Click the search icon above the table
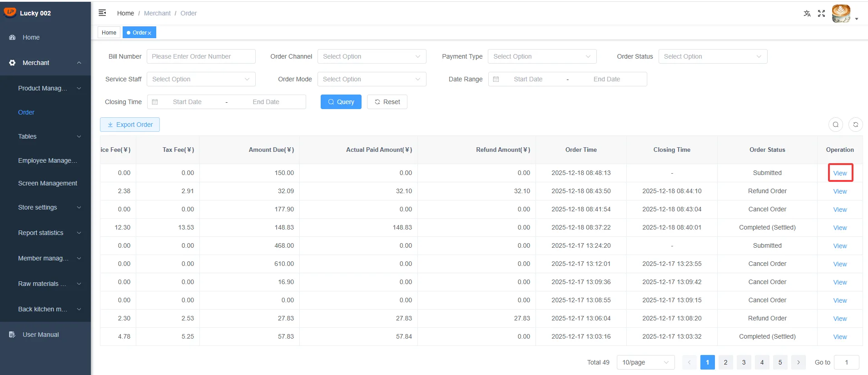 (836, 125)
